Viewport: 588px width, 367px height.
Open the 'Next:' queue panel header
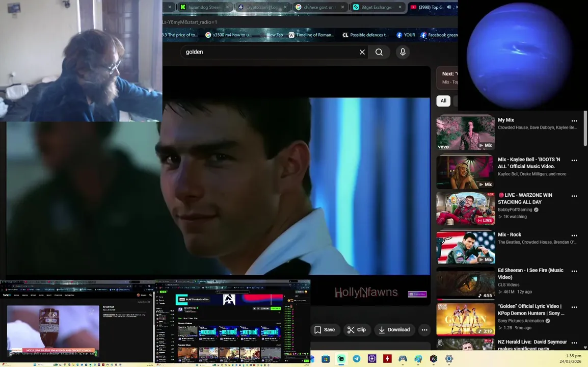pos(447,77)
